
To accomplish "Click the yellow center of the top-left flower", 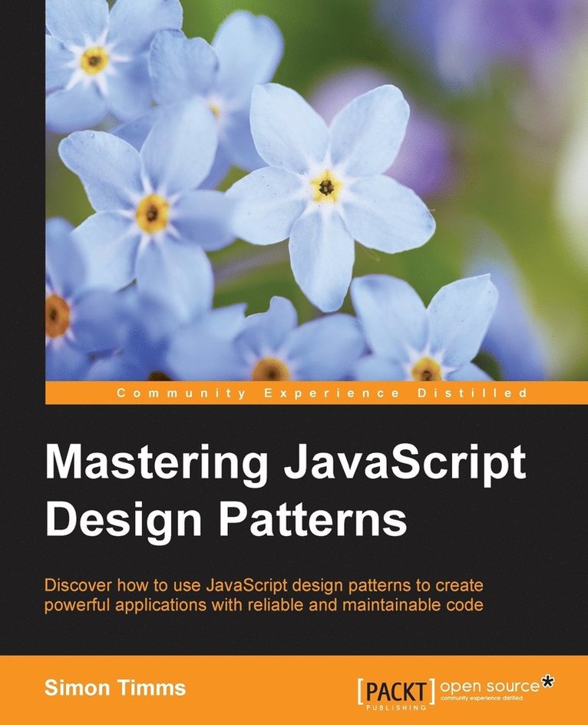I will (x=94, y=60).
